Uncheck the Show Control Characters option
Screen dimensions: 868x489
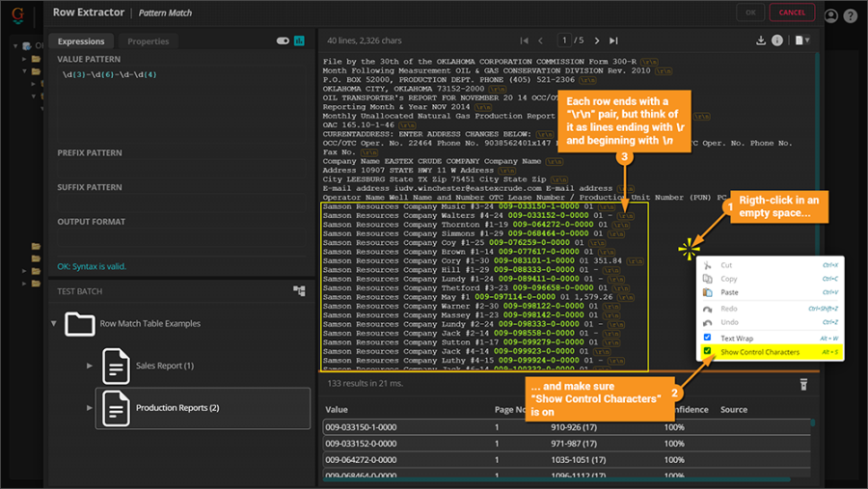pyautogui.click(x=707, y=352)
